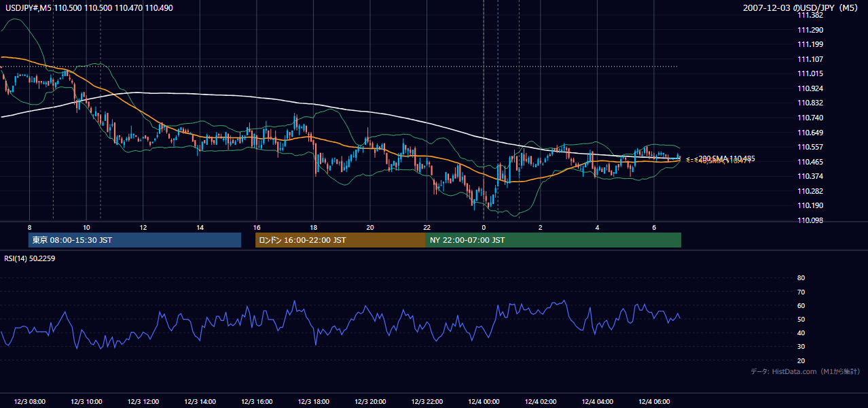Click the 12/3 20:00 time axis label
Screen dimensions: 868x408
coord(370,401)
